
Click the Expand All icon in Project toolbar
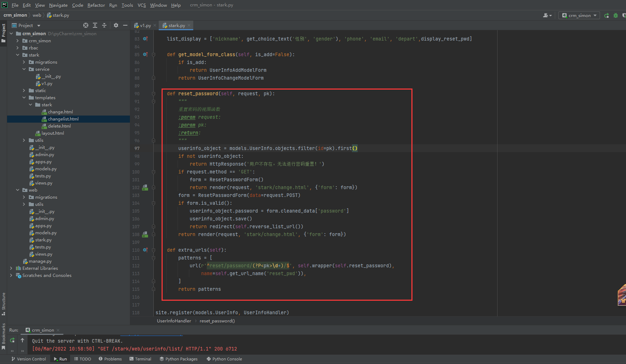point(95,25)
